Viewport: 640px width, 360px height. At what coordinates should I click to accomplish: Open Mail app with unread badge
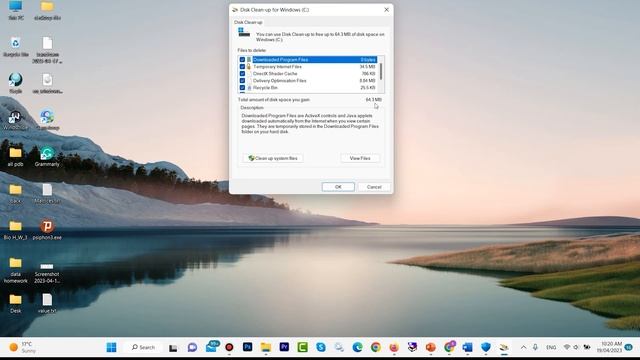[212, 347]
